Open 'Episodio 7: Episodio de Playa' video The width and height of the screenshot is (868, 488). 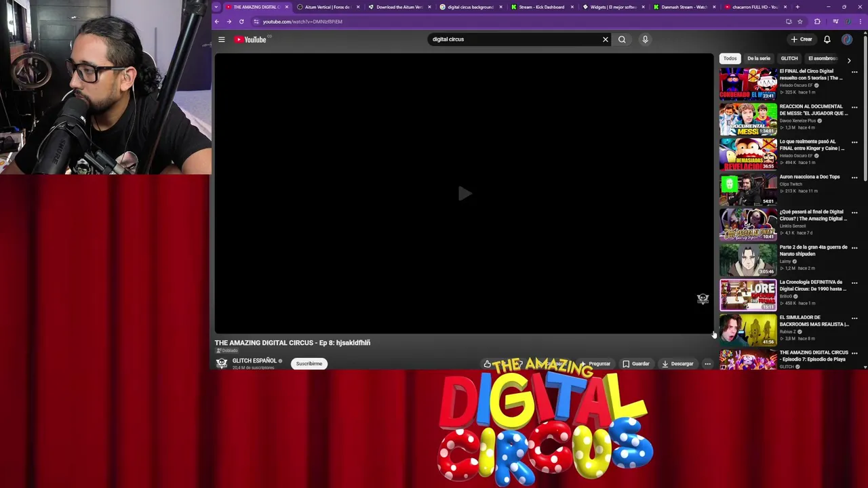coord(814,356)
